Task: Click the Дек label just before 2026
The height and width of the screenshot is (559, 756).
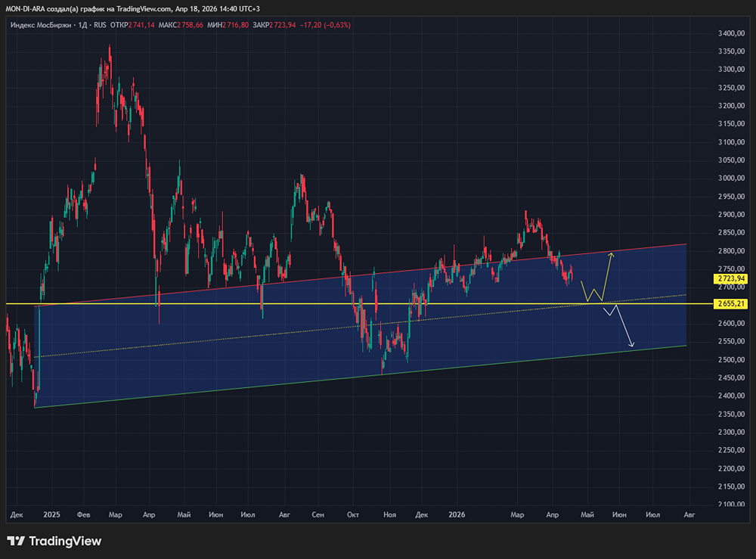Action: click(421, 514)
